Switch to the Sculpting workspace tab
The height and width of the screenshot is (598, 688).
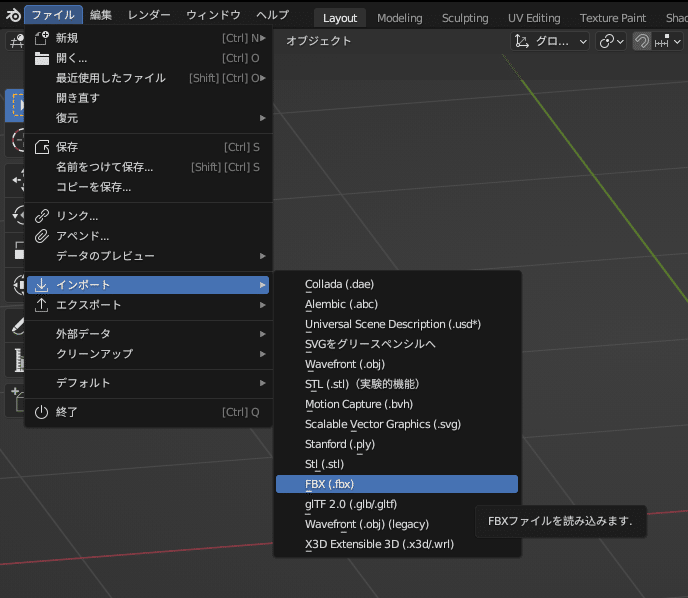point(465,18)
